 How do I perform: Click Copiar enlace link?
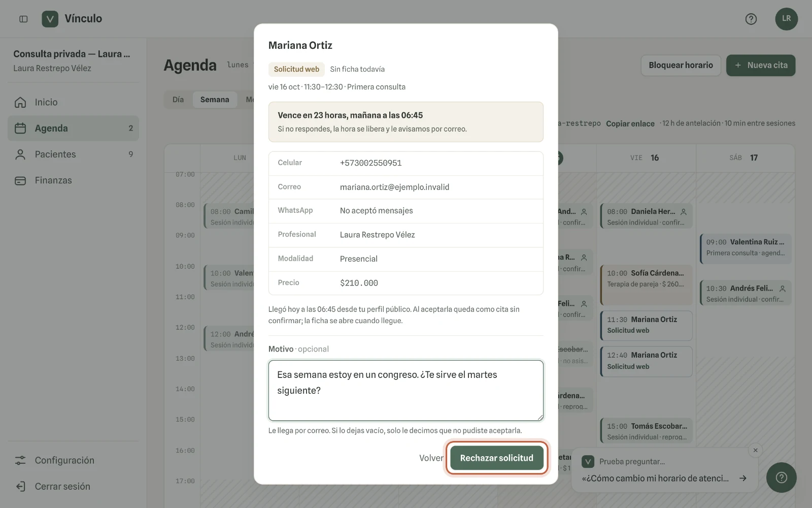point(630,123)
